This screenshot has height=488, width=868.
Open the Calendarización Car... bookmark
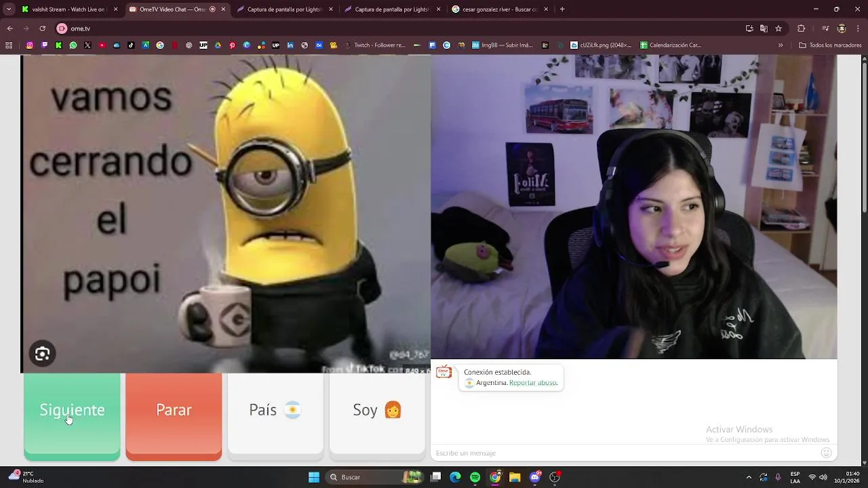(671, 45)
